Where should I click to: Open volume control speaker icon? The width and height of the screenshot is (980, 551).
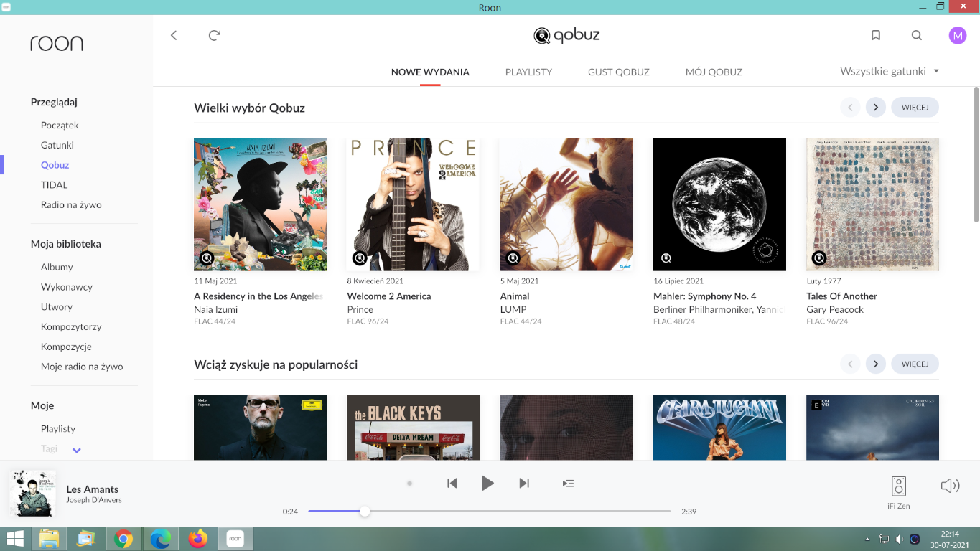tap(950, 486)
